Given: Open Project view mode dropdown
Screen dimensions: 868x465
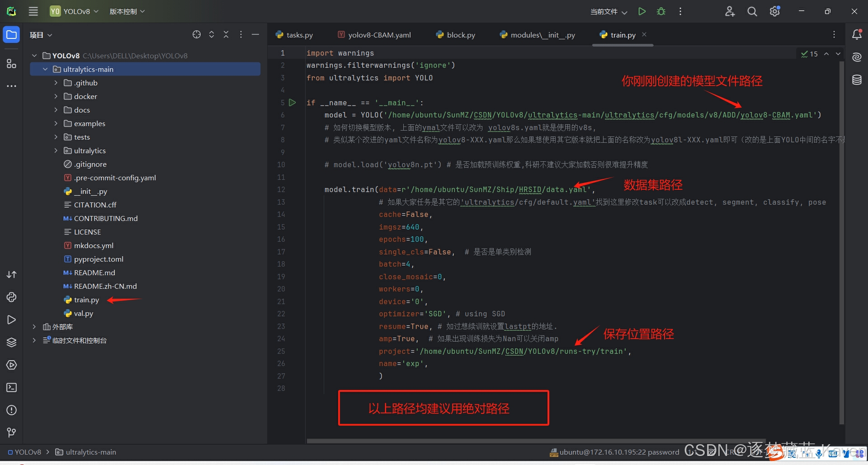Looking at the screenshot, I should tap(41, 35).
